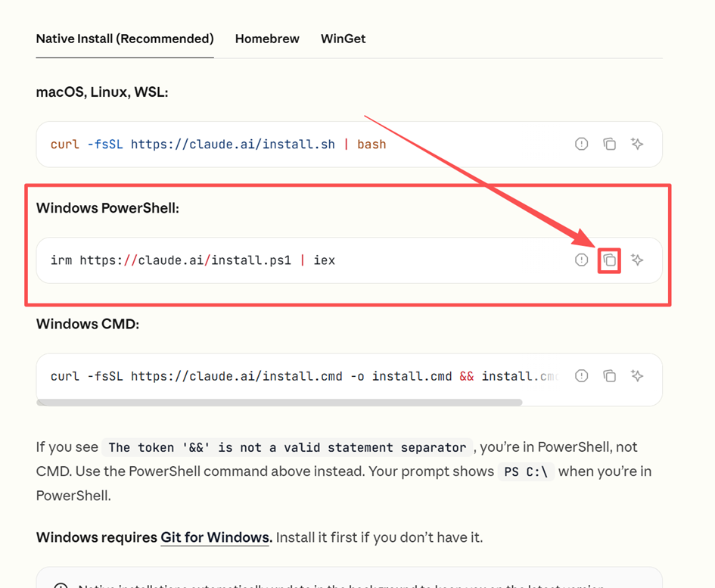Click horizontal scrollbar under CMD code block
This screenshot has height=588, width=715.
point(279,403)
